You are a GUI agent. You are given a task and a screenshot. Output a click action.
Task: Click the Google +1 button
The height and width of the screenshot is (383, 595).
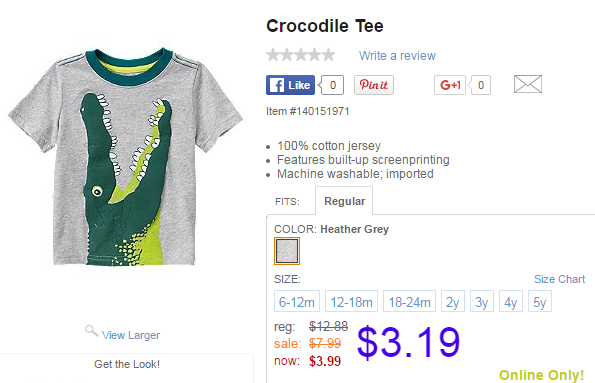point(450,85)
